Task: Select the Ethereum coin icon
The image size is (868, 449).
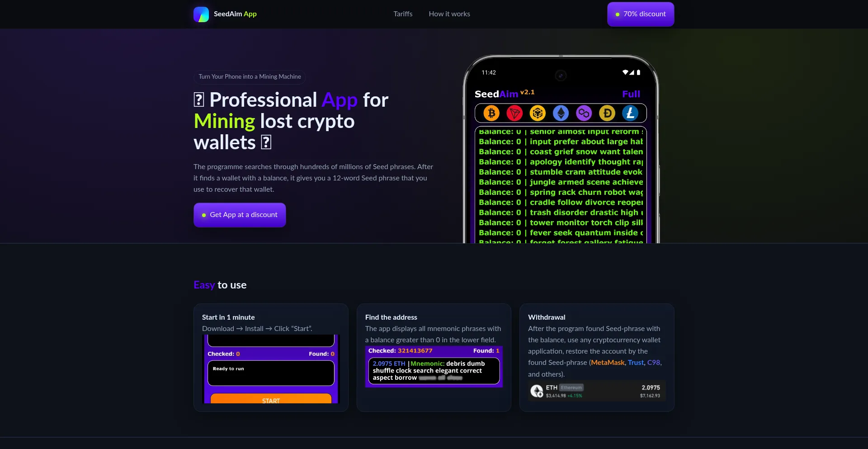Action: 561,113
